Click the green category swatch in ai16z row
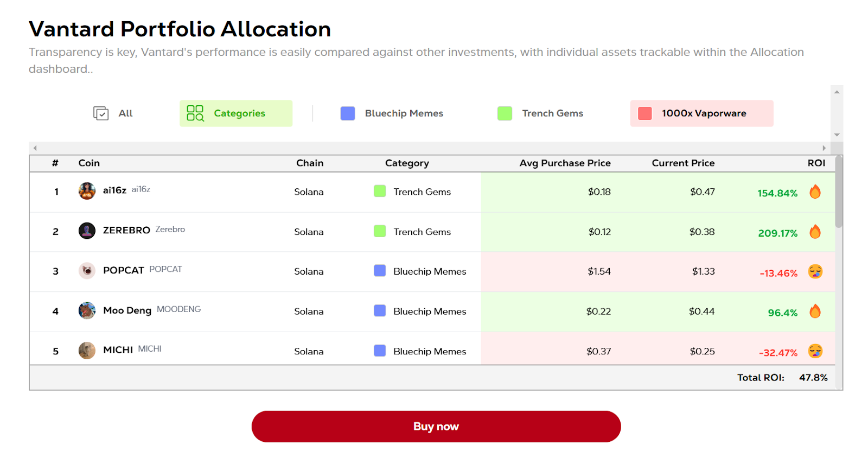Viewport: 868px width, 464px height. click(380, 191)
